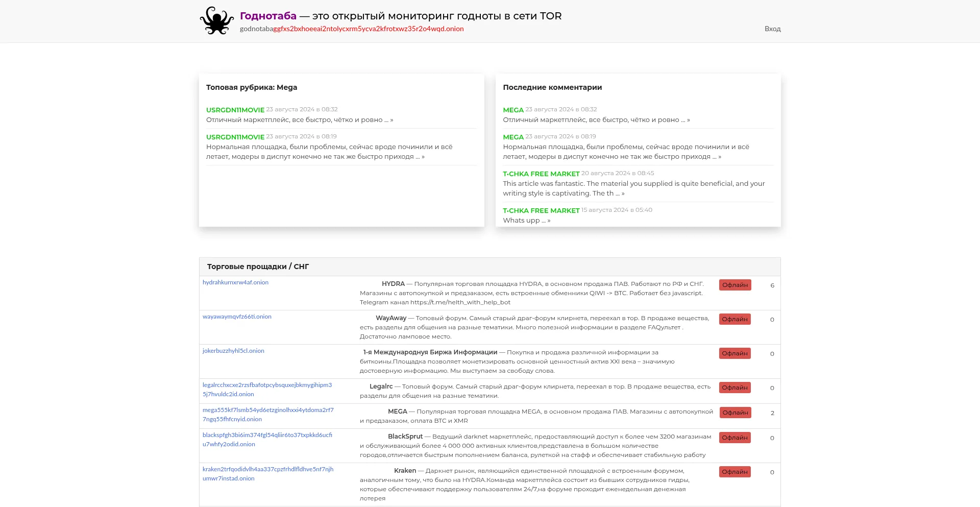Open USRGDN11MOVIE comment from 08:32 in Топовая рубрика

[x=235, y=110]
